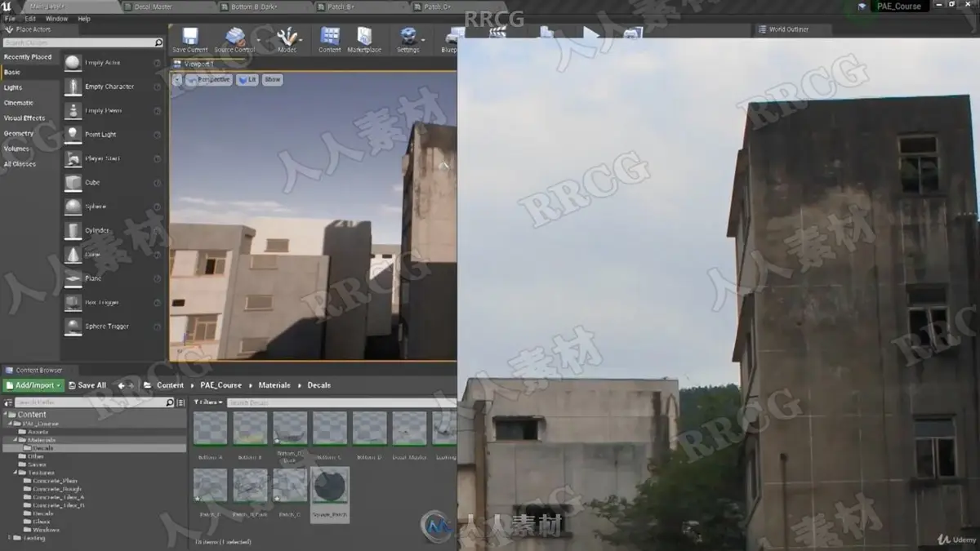Select the Square_Patch asset thumbnail
Screen dimensions: 980x551
coord(330,495)
